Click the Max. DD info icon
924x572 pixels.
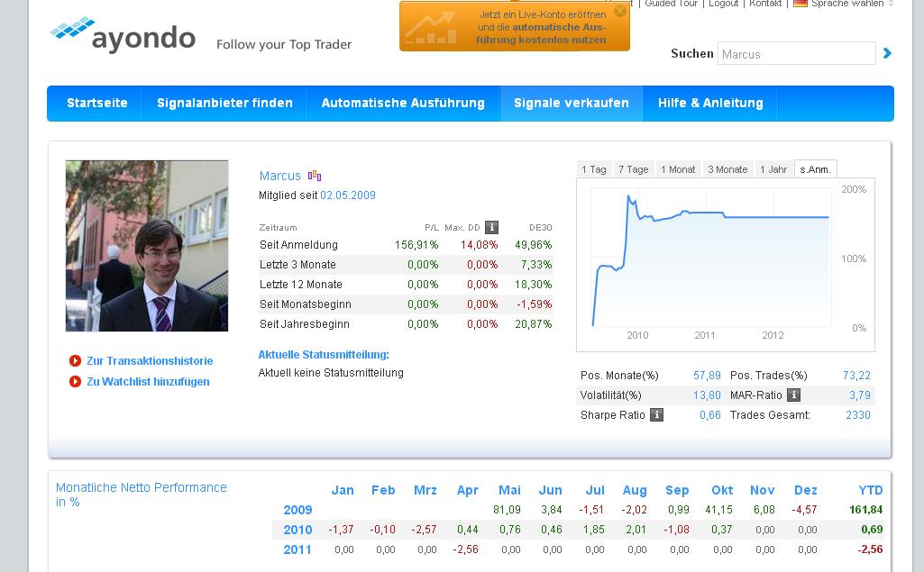tap(491, 227)
